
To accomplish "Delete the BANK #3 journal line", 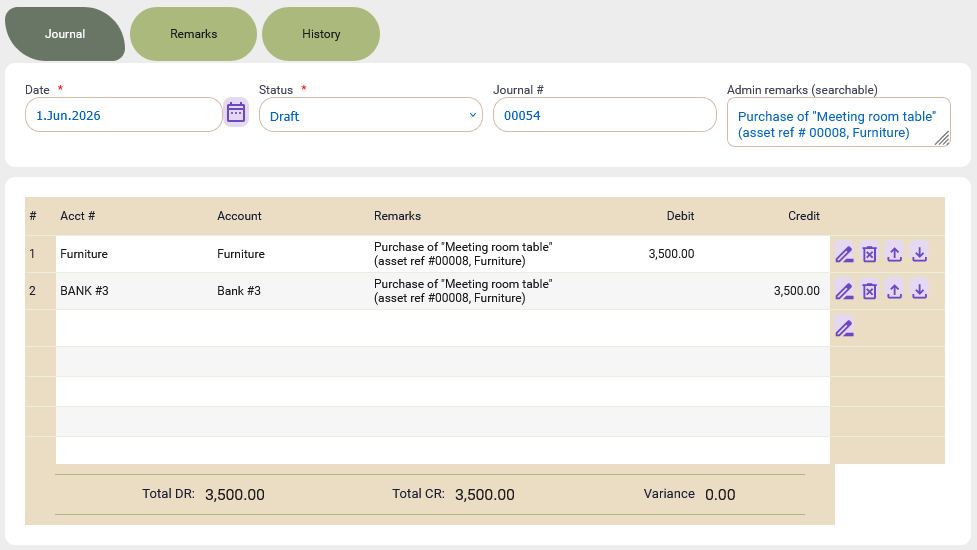I will tap(869, 291).
